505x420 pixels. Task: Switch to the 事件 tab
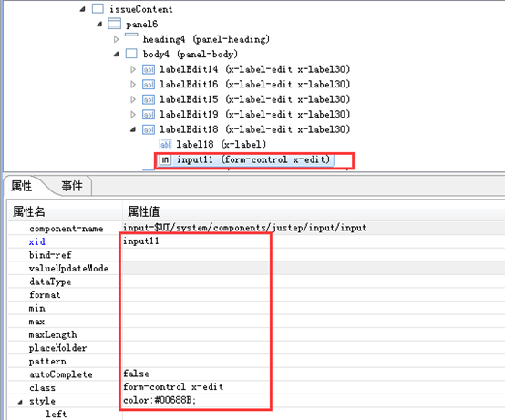pos(72,186)
